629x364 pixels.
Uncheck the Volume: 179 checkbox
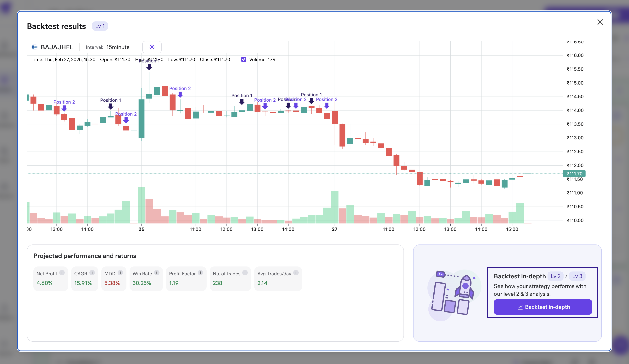(244, 59)
